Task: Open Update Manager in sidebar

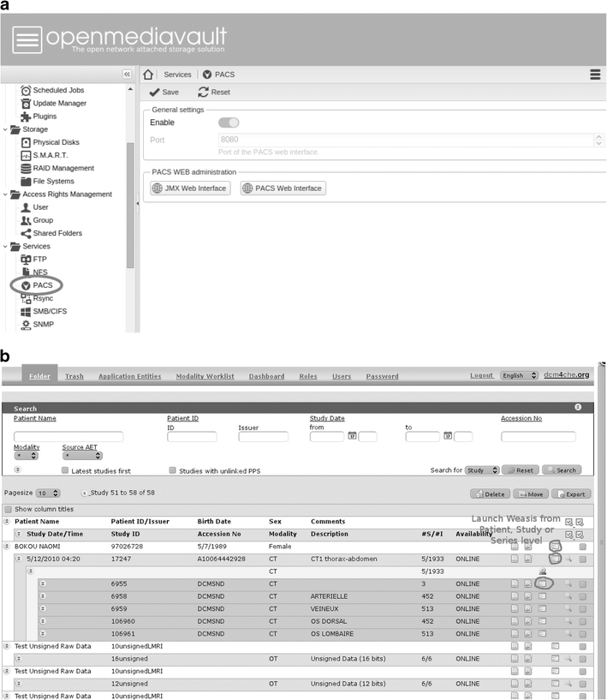Action: (54, 103)
